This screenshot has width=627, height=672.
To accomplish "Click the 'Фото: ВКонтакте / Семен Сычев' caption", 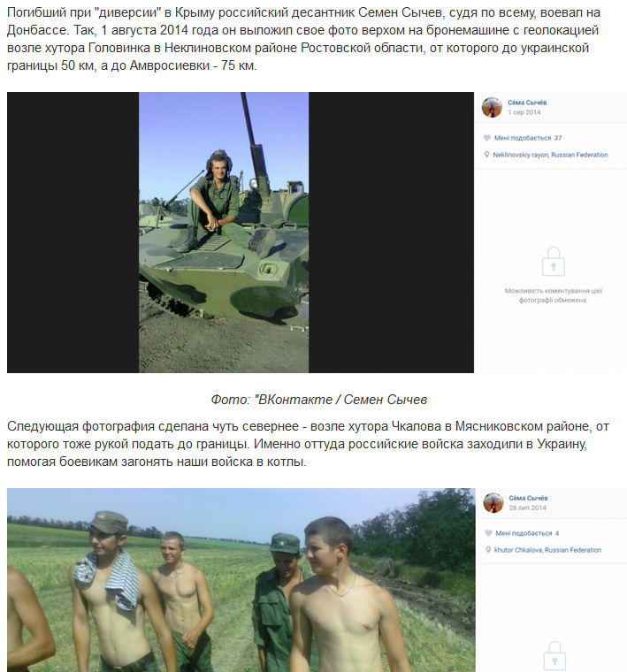I will click(x=319, y=400).
